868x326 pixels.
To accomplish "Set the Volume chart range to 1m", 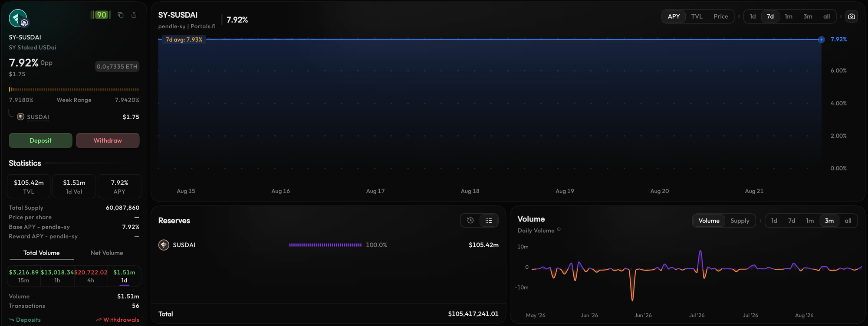I will point(810,221).
